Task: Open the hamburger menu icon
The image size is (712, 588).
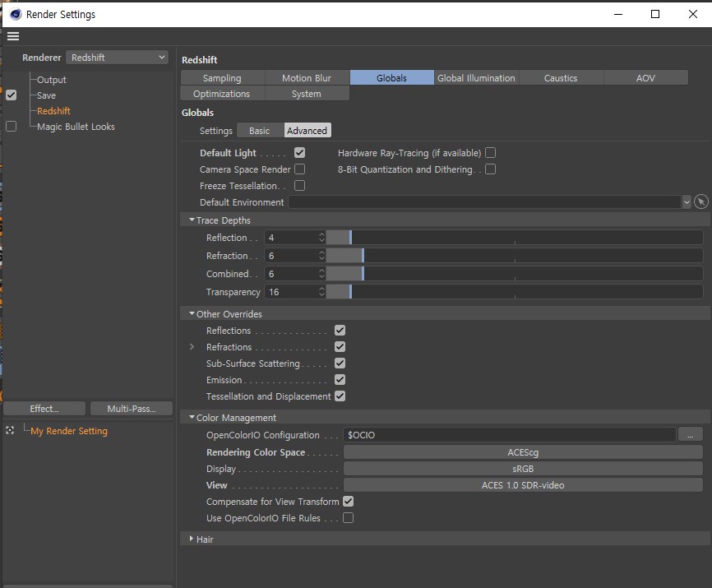Action: click(x=12, y=36)
